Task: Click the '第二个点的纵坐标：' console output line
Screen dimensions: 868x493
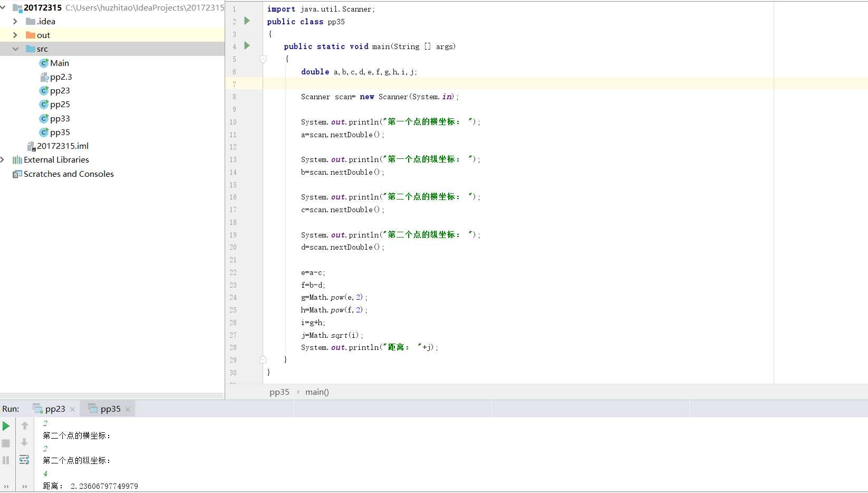Action: [77, 460]
